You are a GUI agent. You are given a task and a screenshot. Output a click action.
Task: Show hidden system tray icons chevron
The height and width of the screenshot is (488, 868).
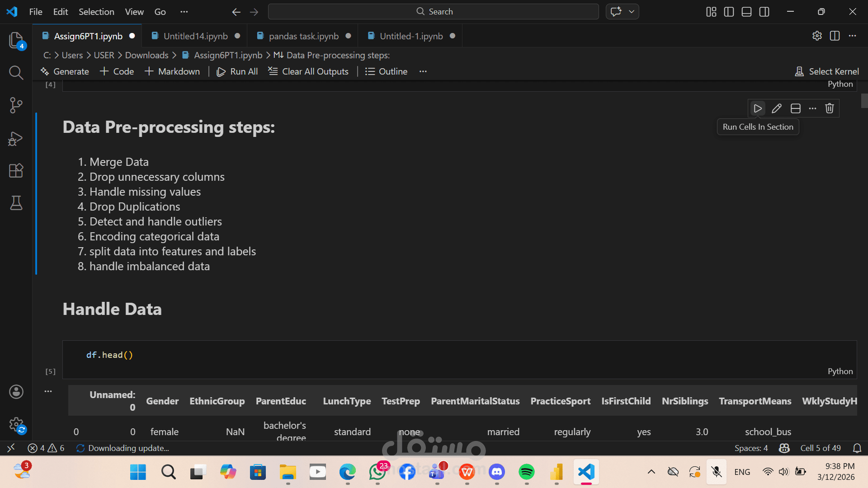[x=651, y=472]
